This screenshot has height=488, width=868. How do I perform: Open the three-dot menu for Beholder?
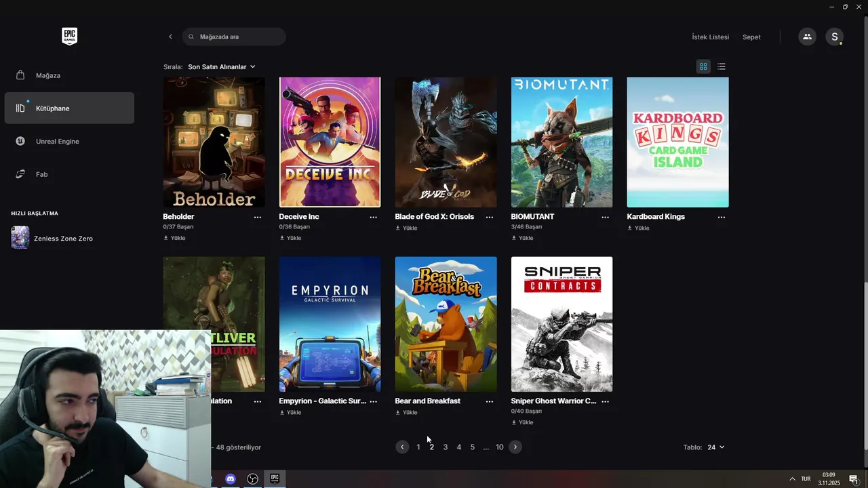(x=258, y=217)
